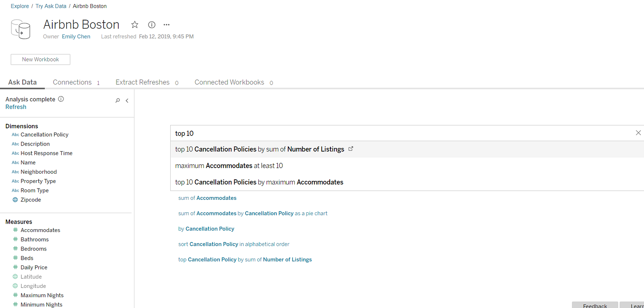Select 'sort Cancellation Policy in alphabetical order' suggestion
Image resolution: width=644 pixels, height=308 pixels.
(234, 244)
